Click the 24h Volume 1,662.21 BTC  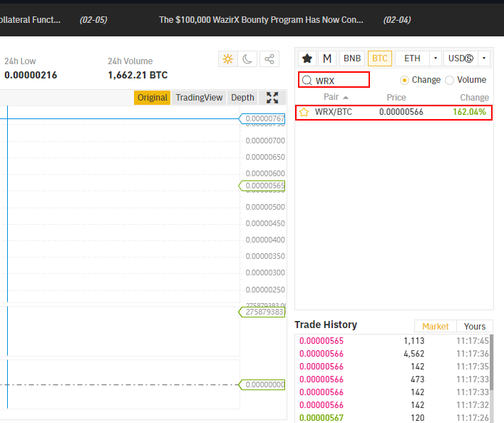138,75
